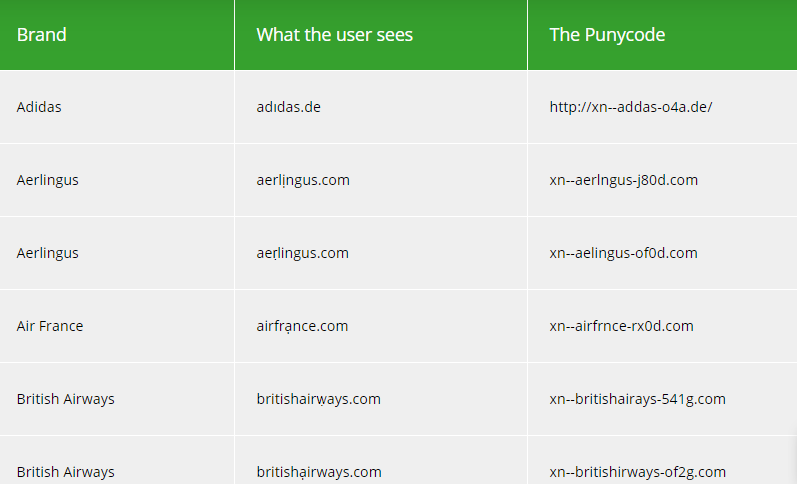This screenshot has height=484, width=797.
Task: Click the britishairways.com entry with dotted w
Action: (318, 399)
